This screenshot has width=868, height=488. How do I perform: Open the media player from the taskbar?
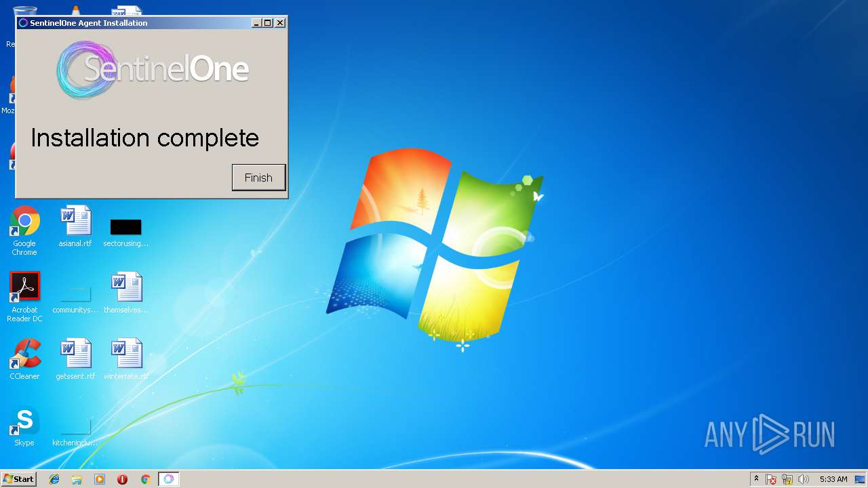tap(100, 479)
